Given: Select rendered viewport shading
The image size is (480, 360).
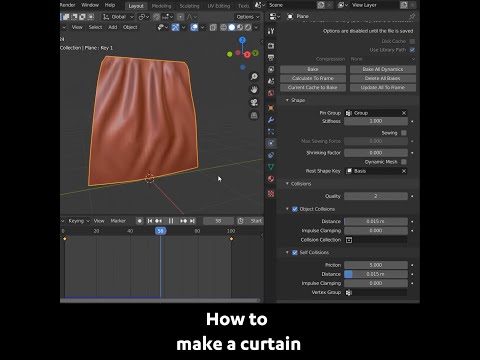Looking at the screenshot, I should (x=248, y=27).
